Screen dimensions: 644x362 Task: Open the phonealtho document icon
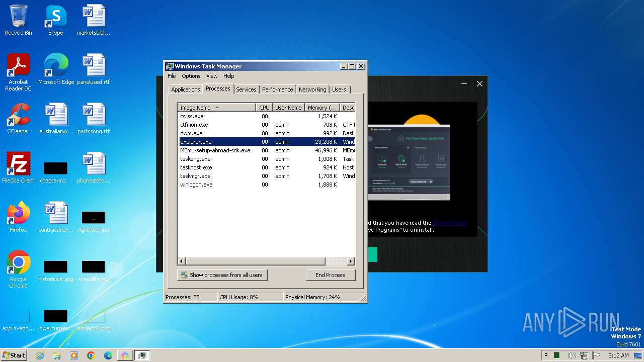tap(94, 168)
